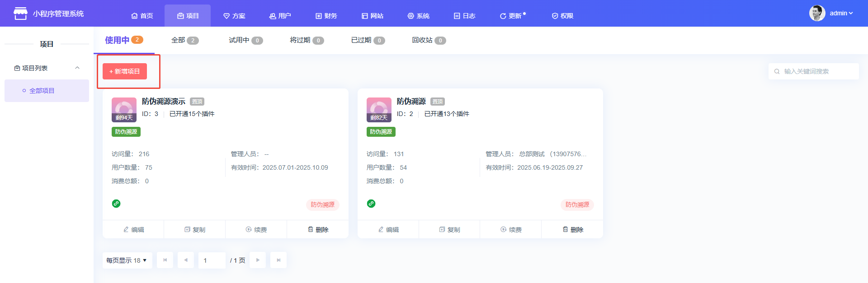Viewport: 868px width, 283px height.
Task: Click the 新增项目 button
Action: click(x=125, y=71)
